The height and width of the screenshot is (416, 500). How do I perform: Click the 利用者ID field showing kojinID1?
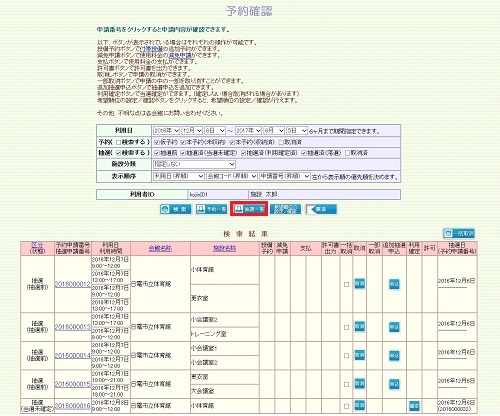(218, 194)
